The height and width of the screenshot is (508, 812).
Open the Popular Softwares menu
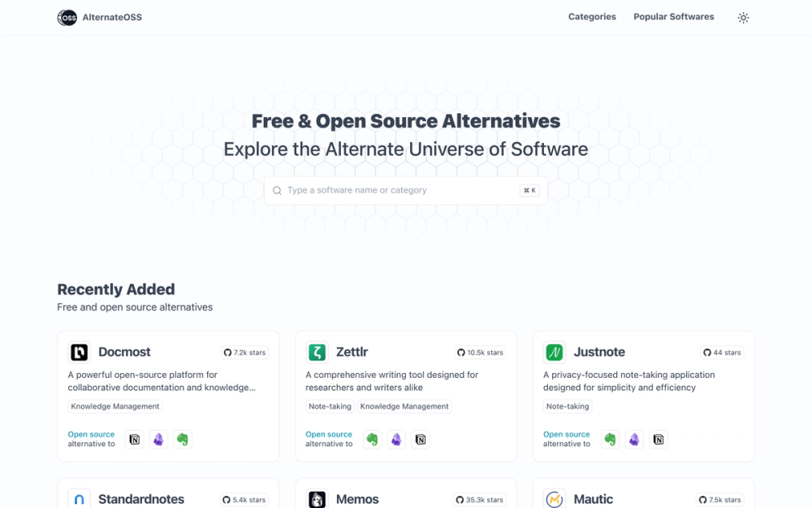pos(673,16)
